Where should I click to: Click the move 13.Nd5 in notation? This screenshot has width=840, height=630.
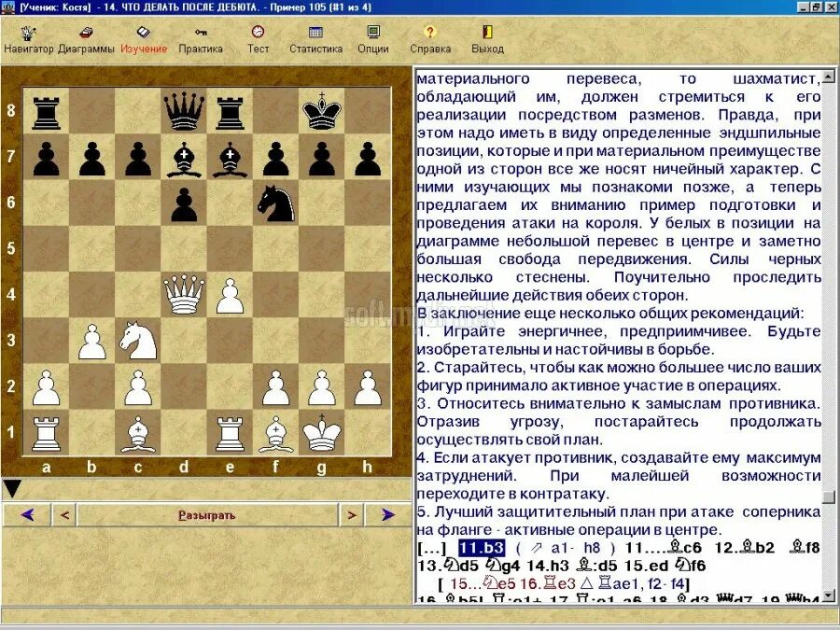coord(448,567)
